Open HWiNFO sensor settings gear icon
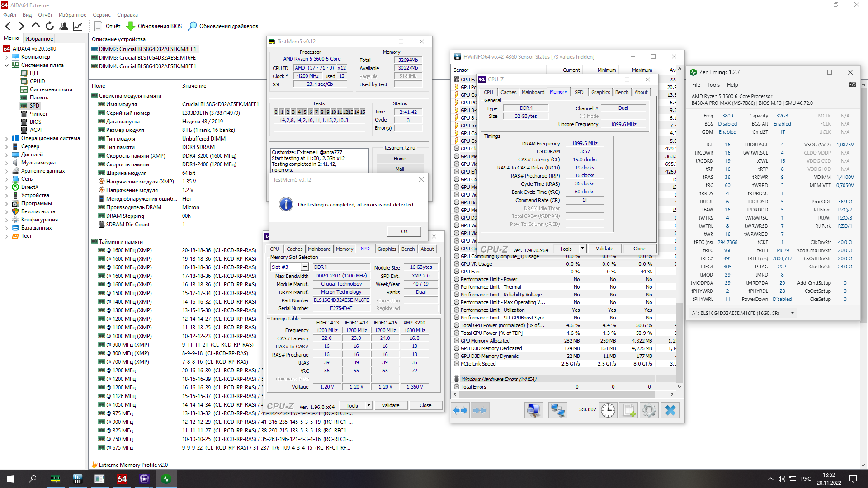 649,410
